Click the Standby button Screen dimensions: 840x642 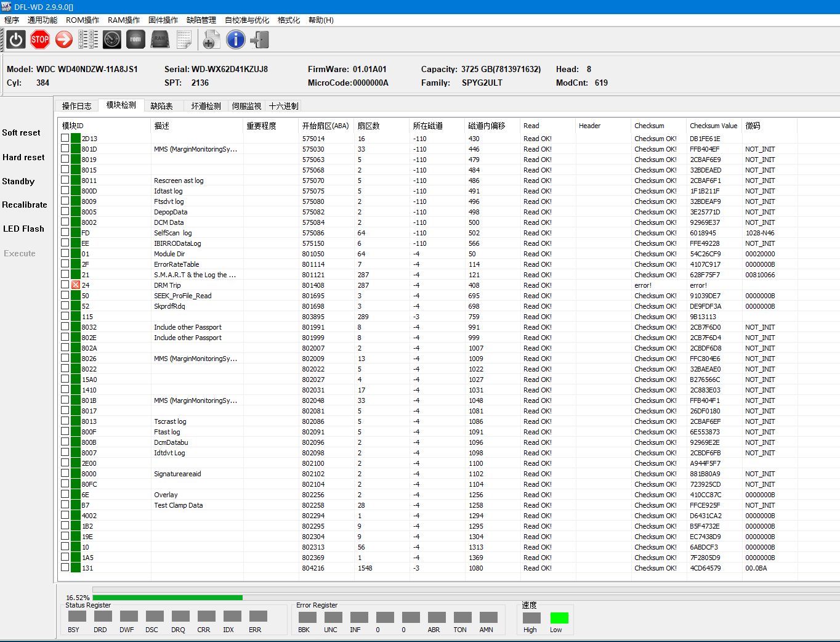pos(18,181)
